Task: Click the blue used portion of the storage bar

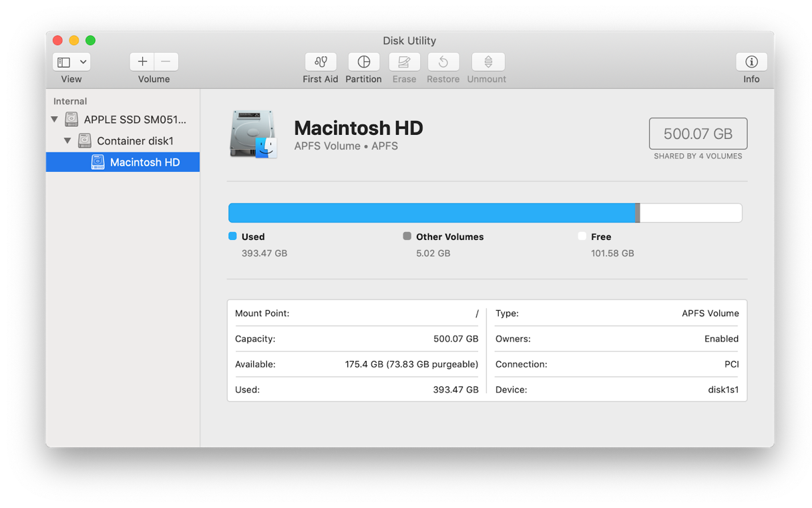Action: [x=431, y=213]
